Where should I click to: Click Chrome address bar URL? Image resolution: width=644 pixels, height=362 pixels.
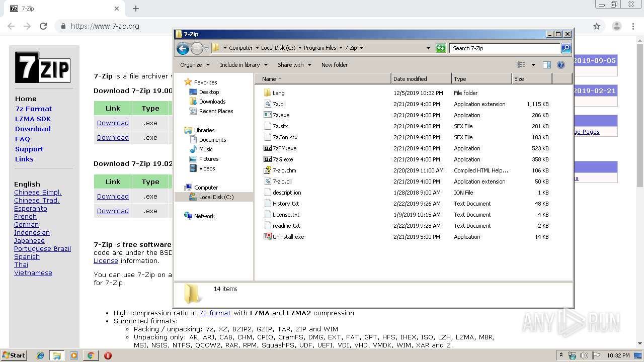[105, 26]
